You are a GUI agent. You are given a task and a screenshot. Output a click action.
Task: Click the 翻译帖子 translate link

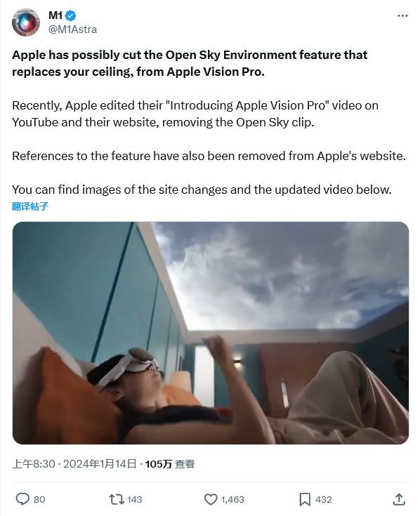(x=30, y=206)
